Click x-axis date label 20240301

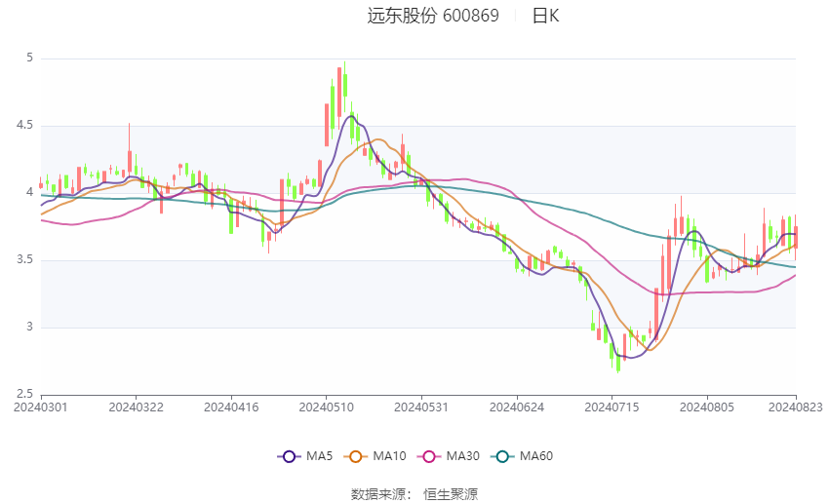[x=41, y=407]
